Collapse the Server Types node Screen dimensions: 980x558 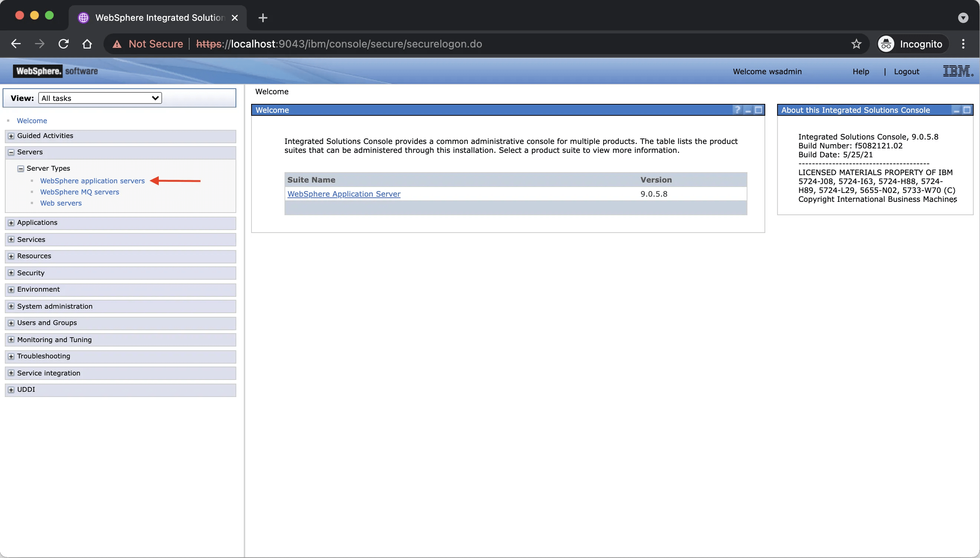(x=21, y=169)
